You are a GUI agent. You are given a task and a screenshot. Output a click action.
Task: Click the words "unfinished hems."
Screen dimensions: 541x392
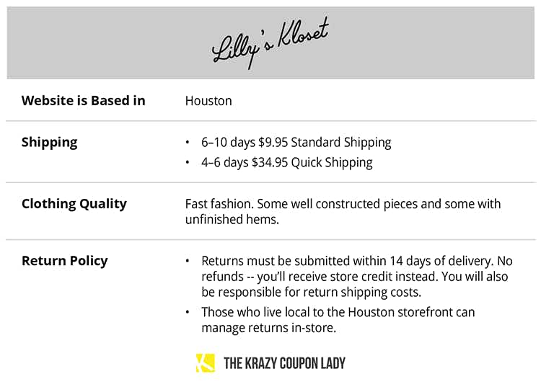coord(232,220)
